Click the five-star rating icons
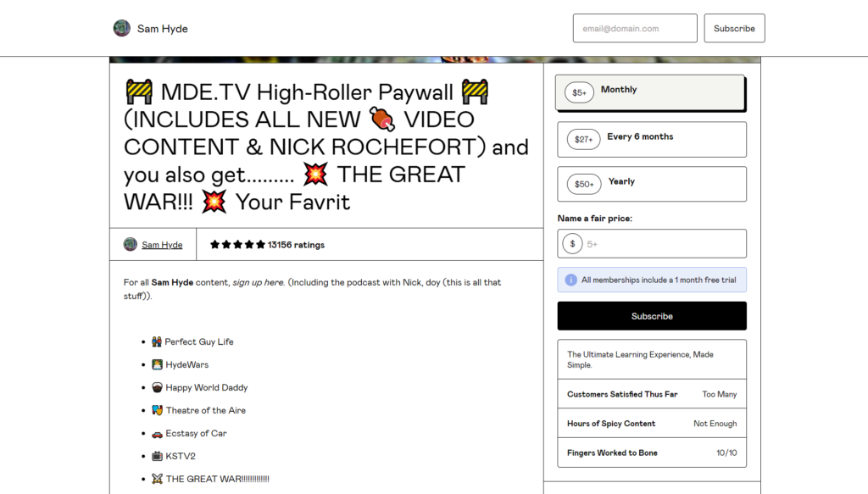 click(x=237, y=245)
